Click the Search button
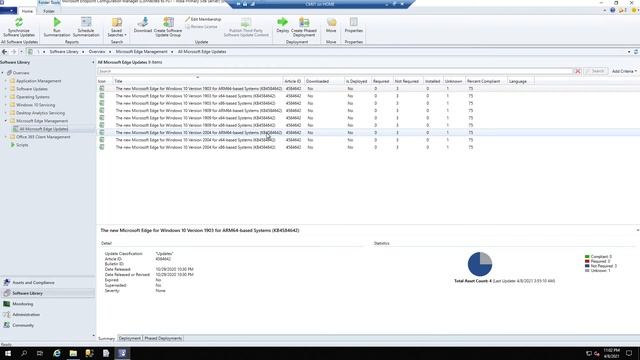Image resolution: width=640 pixels, height=360 pixels. [596, 71]
